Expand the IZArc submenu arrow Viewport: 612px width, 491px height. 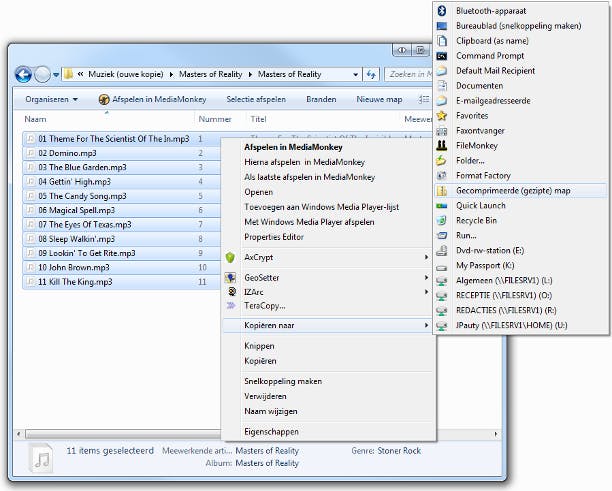click(426, 292)
